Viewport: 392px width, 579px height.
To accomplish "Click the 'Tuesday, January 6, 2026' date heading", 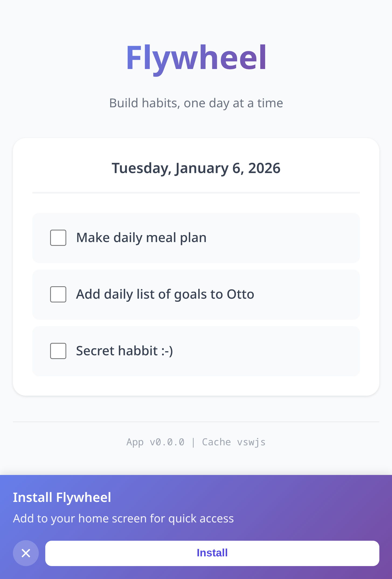I will [196, 168].
